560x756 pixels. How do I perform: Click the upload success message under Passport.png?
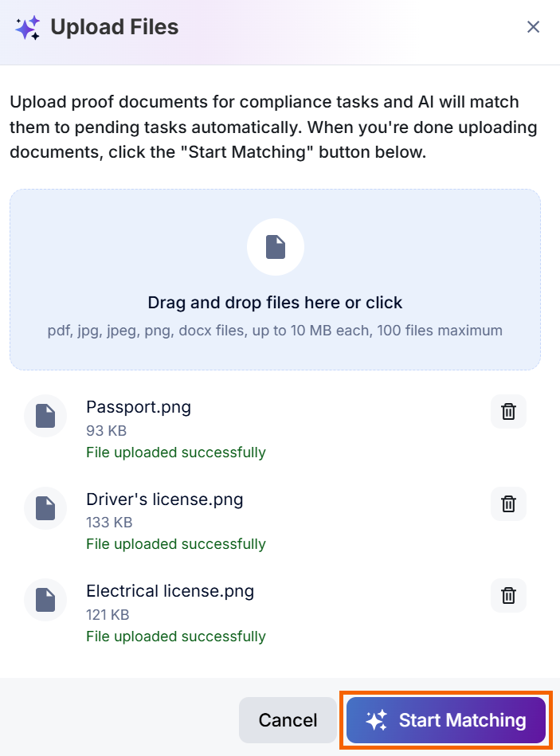[176, 452]
